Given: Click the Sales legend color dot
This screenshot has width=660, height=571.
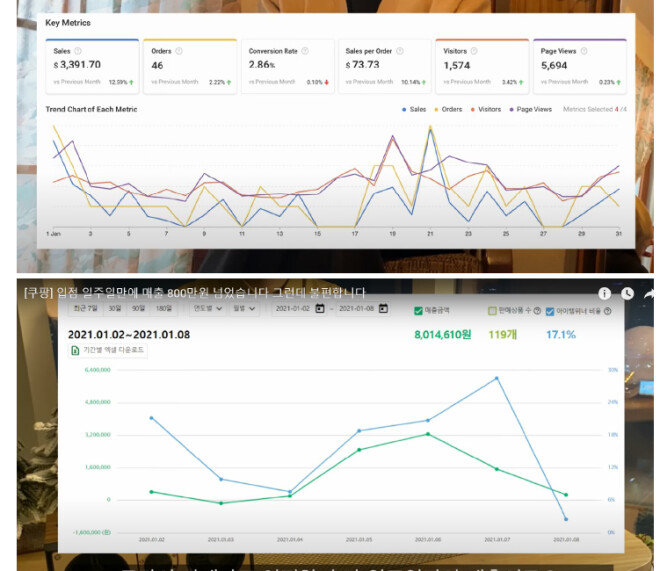Looking at the screenshot, I should click(x=404, y=109).
